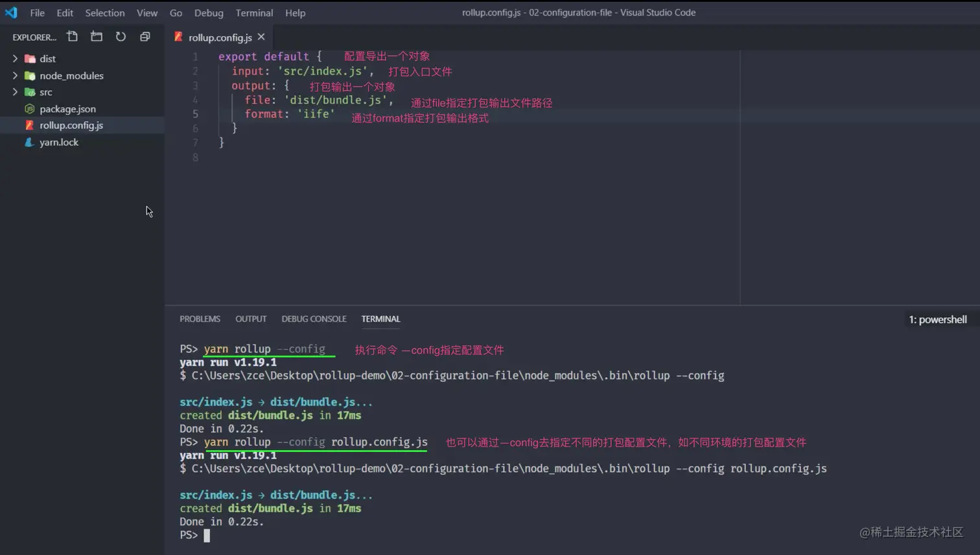Select the dist folder name

pyautogui.click(x=47, y=59)
